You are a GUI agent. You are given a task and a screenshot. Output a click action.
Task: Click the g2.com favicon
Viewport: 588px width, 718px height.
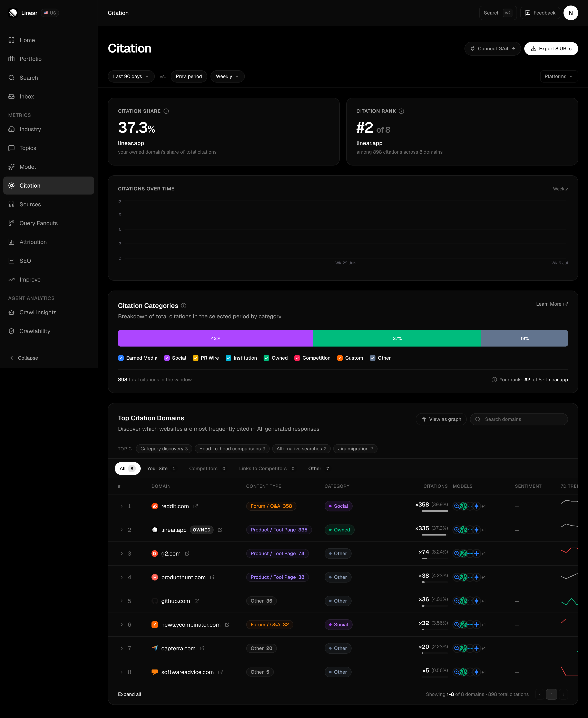coord(155,554)
